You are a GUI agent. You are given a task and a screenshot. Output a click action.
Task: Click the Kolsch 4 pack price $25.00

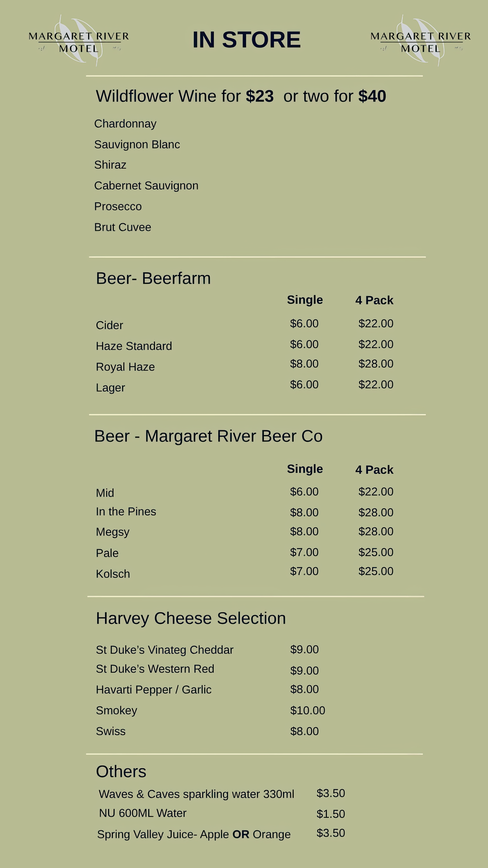click(x=376, y=571)
